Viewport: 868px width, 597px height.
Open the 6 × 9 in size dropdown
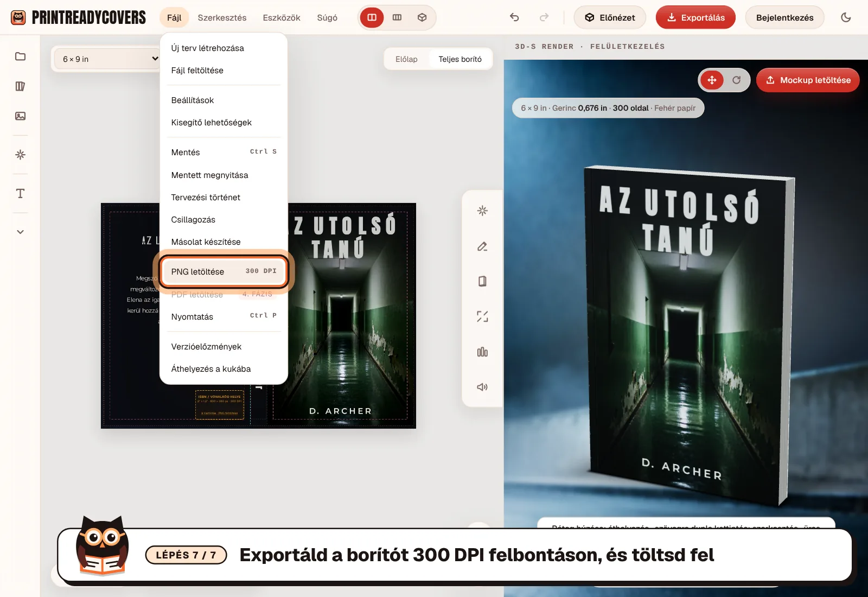[108, 59]
